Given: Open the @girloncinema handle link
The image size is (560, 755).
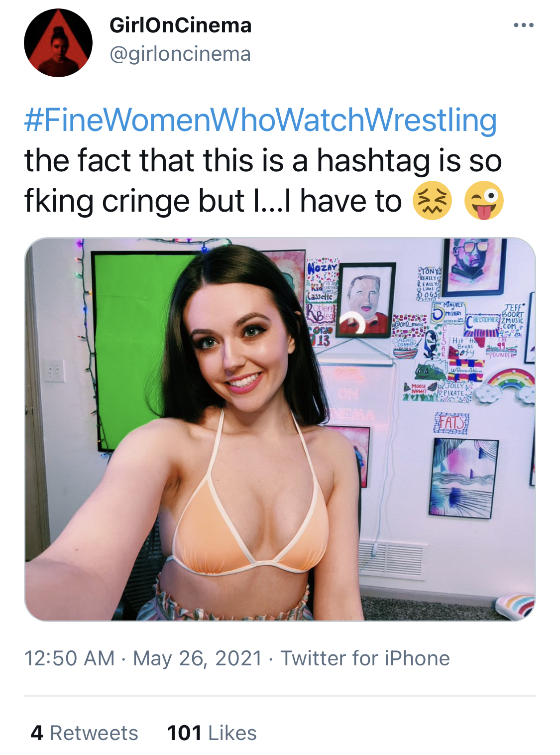Looking at the screenshot, I should pyautogui.click(x=180, y=54).
